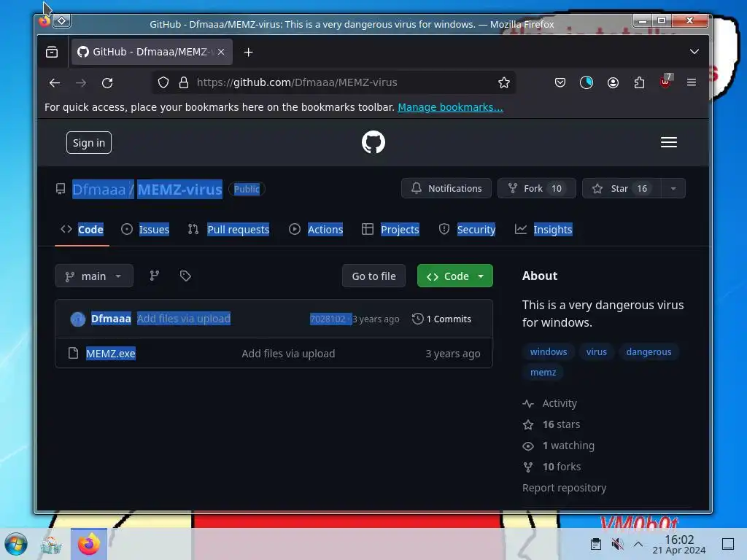
Task: View branches with the branch icon
Action: (x=155, y=276)
